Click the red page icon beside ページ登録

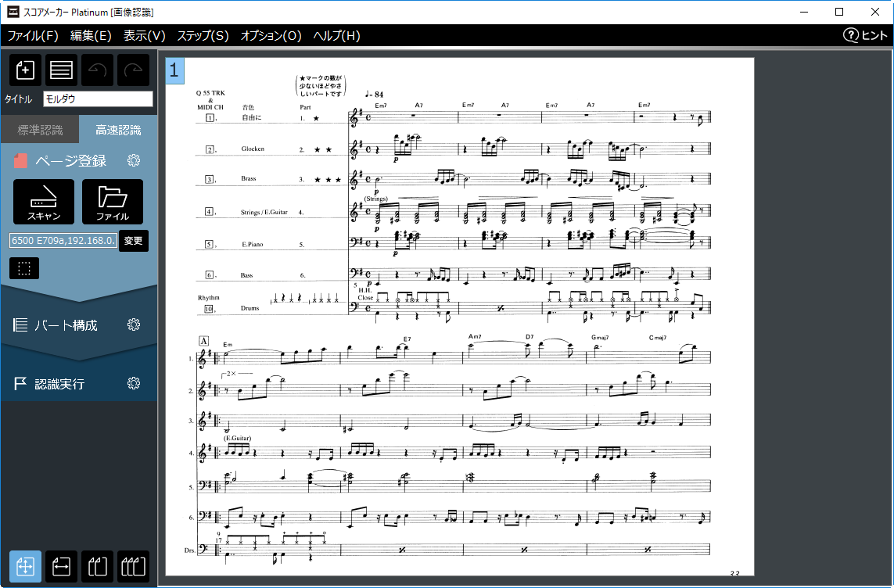(x=20, y=160)
